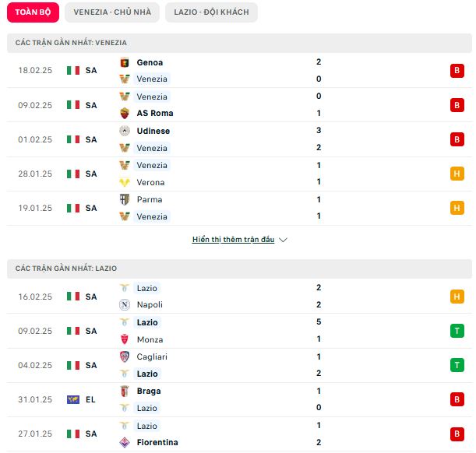Click the Parma club crest
This screenshot has width=476, height=453.
(125, 199)
